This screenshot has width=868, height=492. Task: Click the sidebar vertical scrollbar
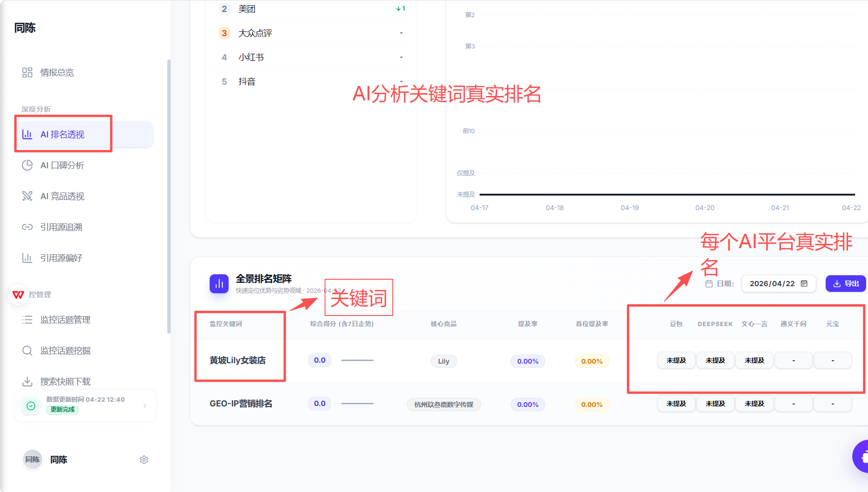point(169,196)
